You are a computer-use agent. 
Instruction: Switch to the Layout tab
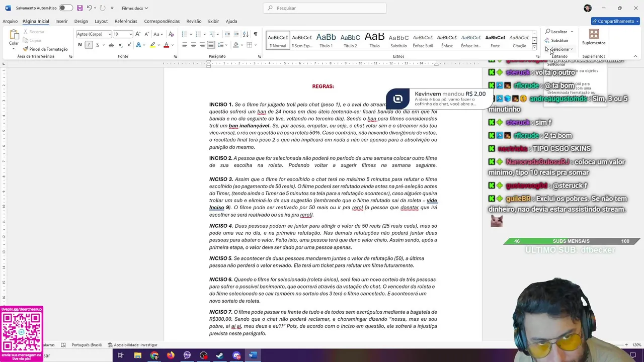(101, 21)
